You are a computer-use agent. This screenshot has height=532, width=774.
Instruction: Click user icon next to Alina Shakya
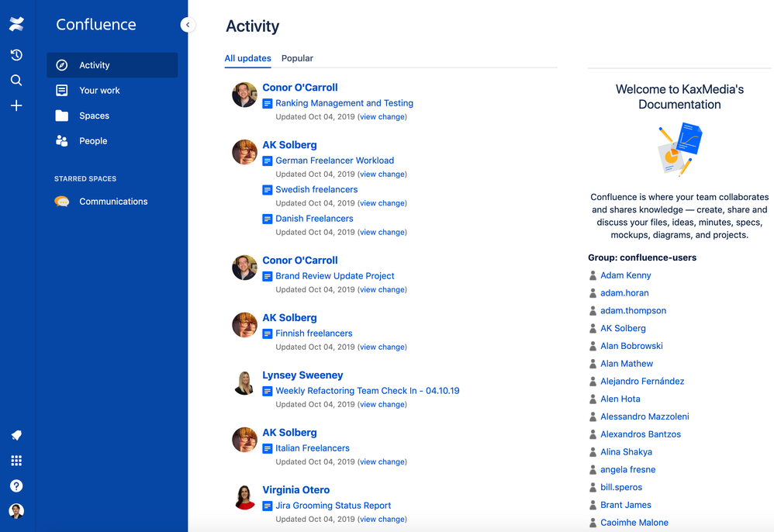point(593,452)
